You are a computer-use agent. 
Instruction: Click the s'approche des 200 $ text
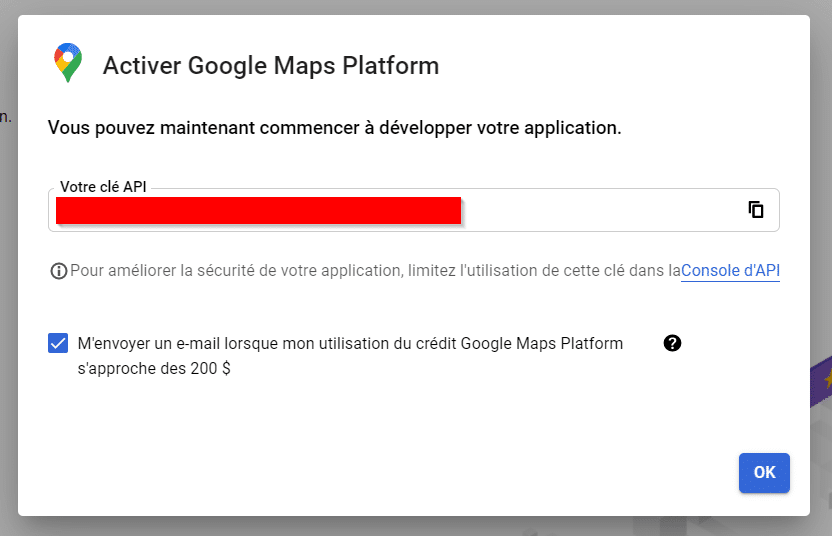154,367
